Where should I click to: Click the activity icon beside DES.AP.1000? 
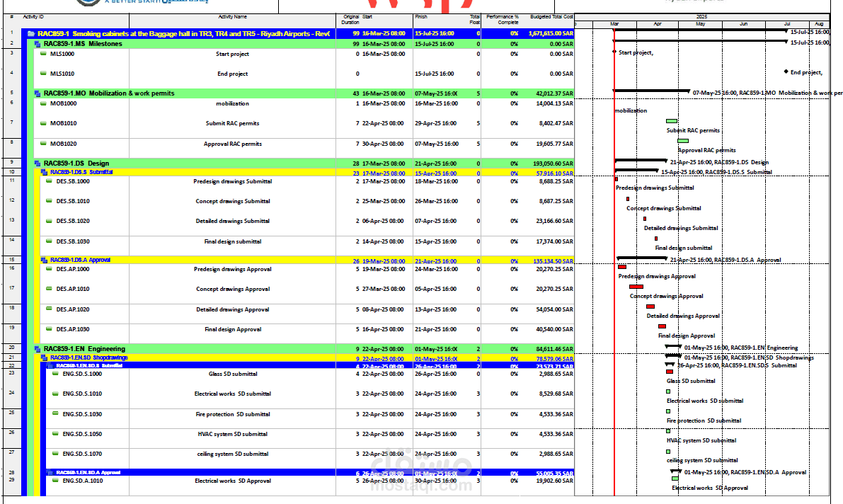click(x=49, y=268)
